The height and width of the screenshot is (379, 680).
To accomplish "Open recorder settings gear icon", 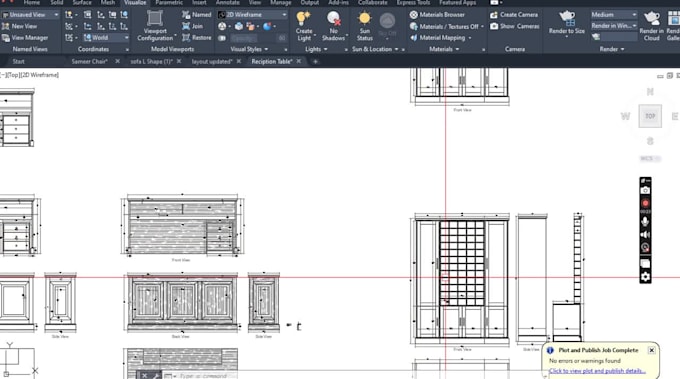I will click(x=645, y=277).
